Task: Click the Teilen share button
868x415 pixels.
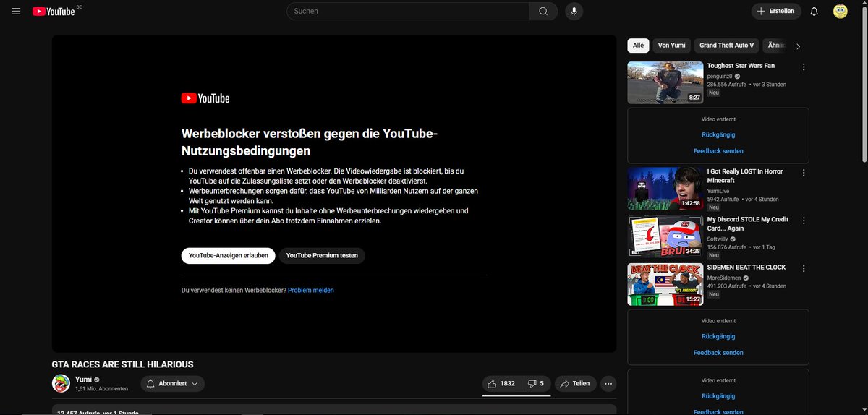Action: 576,383
